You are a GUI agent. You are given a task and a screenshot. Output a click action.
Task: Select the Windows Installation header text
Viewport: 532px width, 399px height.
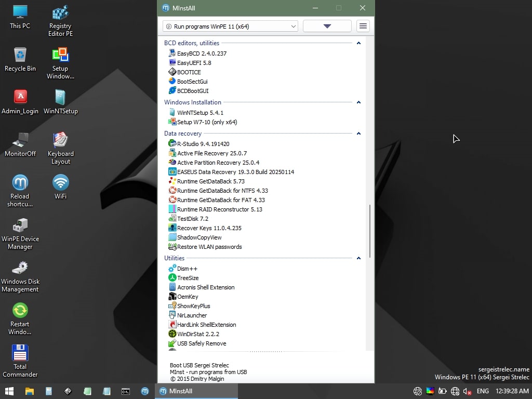(x=193, y=102)
